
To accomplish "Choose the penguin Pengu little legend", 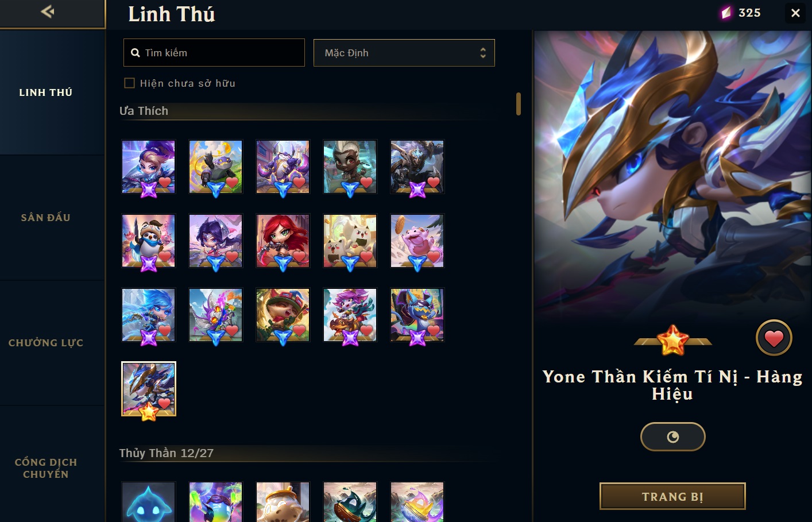I will 148,241.
